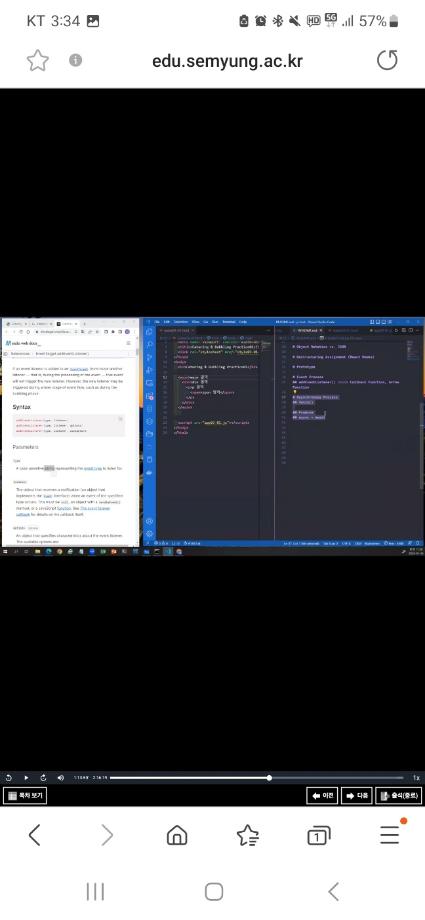Tap the edu.semyung.ac.kr address bar
This screenshot has height=920, width=425.
[228, 60]
